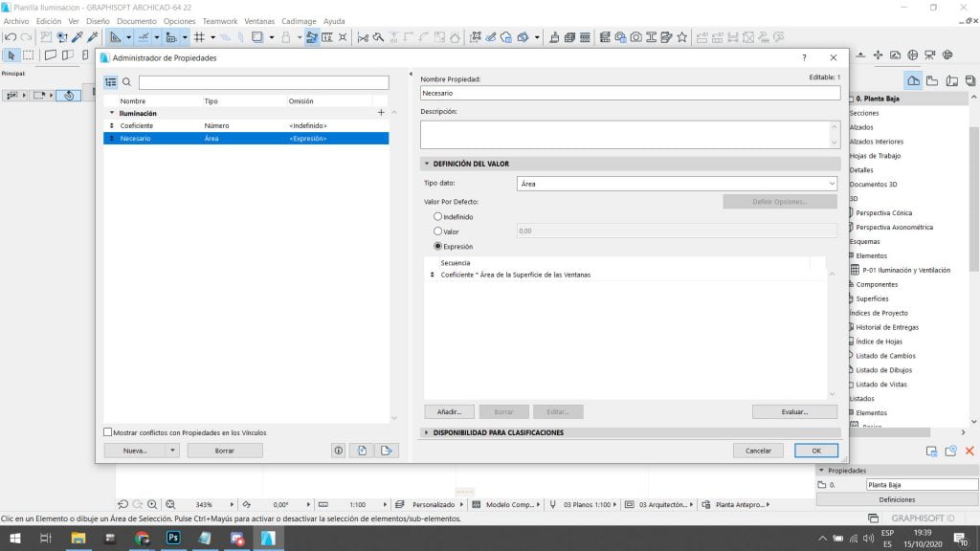Open the Tipo dato dropdown
The height and width of the screenshot is (551, 980).
677,183
